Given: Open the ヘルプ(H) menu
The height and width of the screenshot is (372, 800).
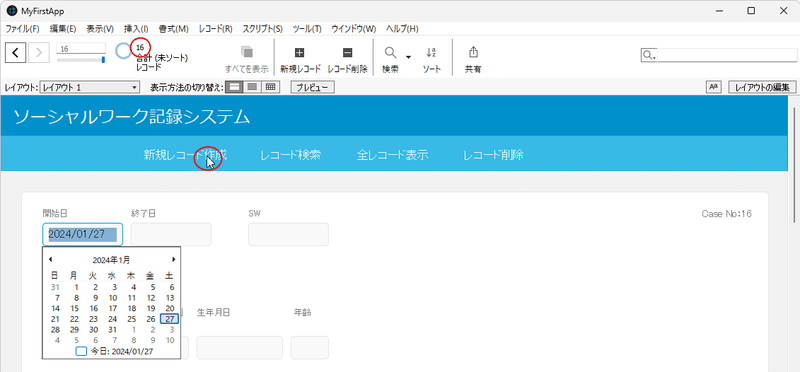Looking at the screenshot, I should pyautogui.click(x=402, y=29).
